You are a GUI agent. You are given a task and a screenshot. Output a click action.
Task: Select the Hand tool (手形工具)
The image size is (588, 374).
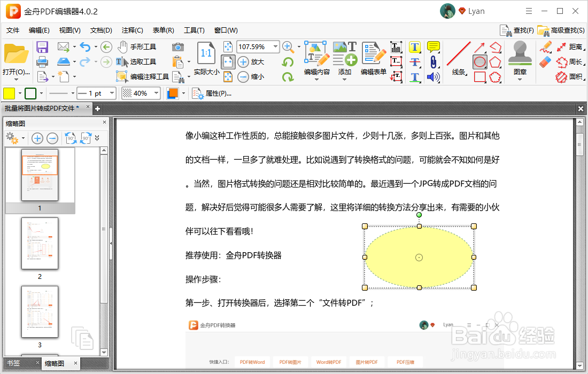[x=136, y=47]
